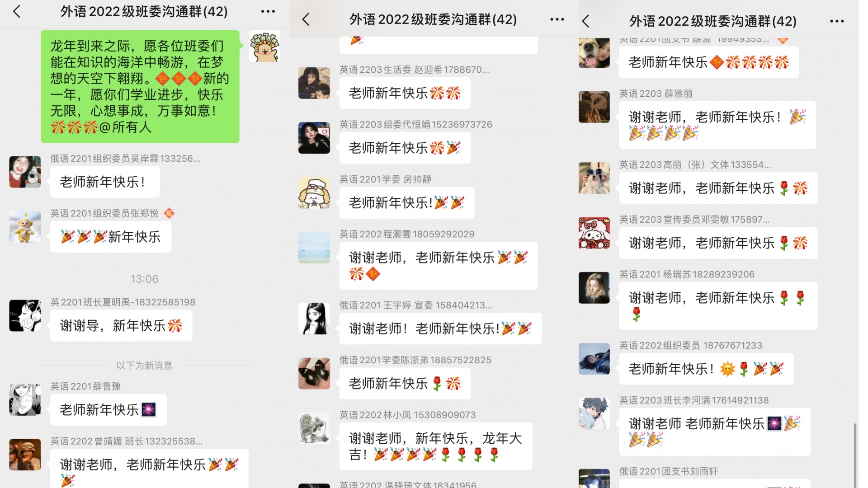The image size is (868, 488).
Task: Open butterfly avatar of 俄语2201学委陈浙弟
Action: pos(314,374)
